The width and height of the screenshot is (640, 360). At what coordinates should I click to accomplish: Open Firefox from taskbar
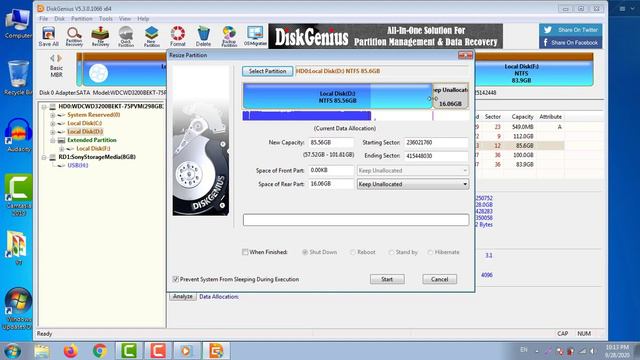(x=71, y=351)
